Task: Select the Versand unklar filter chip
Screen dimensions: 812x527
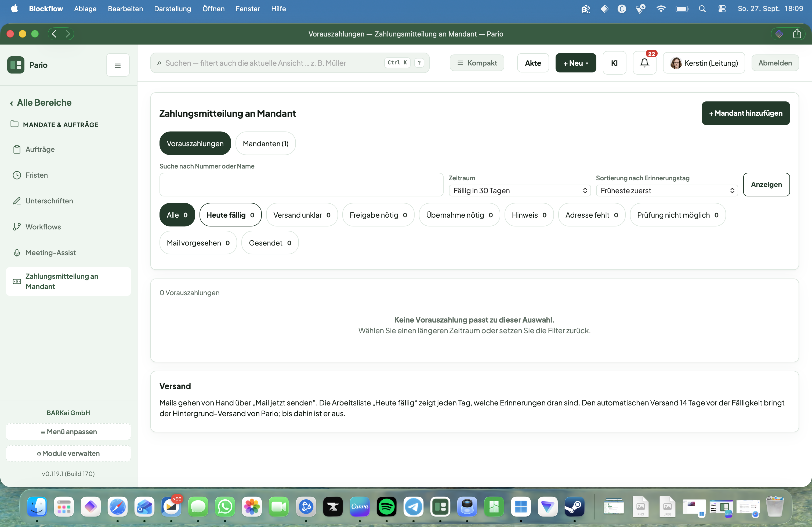Action: coord(302,215)
